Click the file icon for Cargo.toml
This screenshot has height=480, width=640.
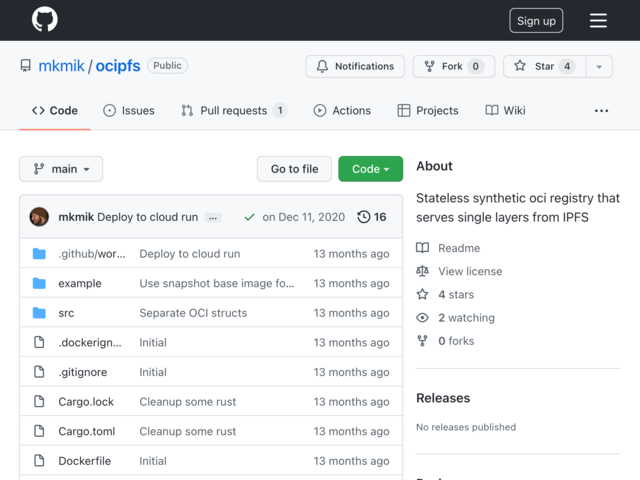coord(39,431)
